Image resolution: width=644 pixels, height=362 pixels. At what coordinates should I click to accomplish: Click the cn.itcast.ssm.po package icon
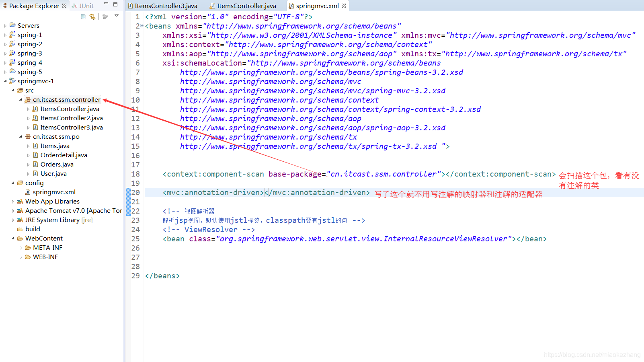(28, 137)
